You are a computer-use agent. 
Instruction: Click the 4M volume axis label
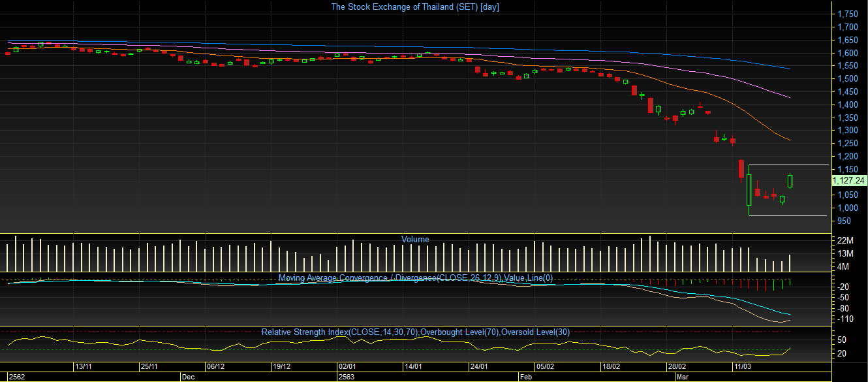[842, 266]
